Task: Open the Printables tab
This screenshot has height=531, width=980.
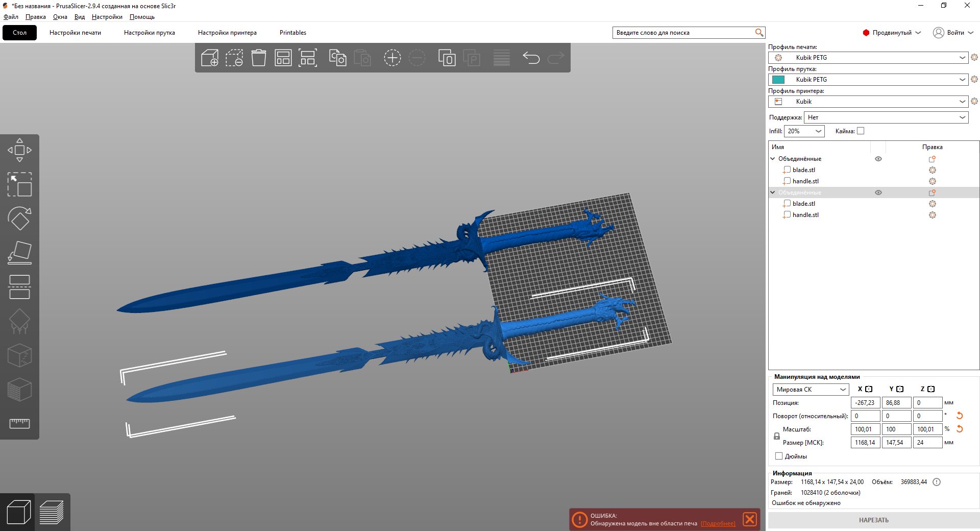Action: tap(293, 33)
